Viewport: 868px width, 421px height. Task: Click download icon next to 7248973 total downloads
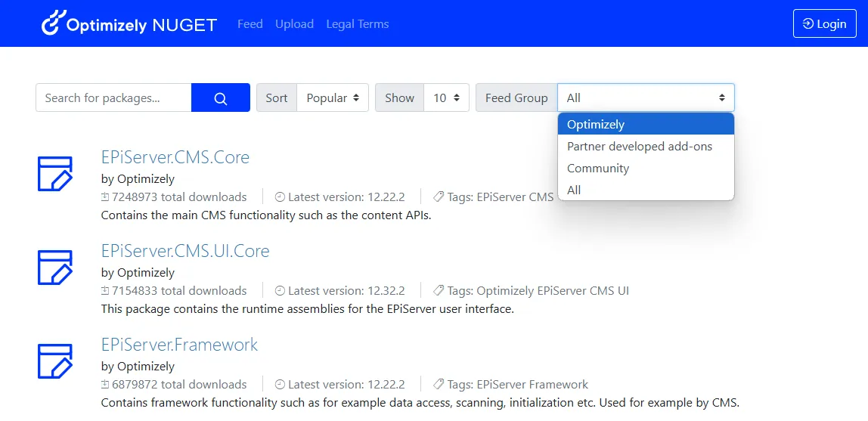105,197
